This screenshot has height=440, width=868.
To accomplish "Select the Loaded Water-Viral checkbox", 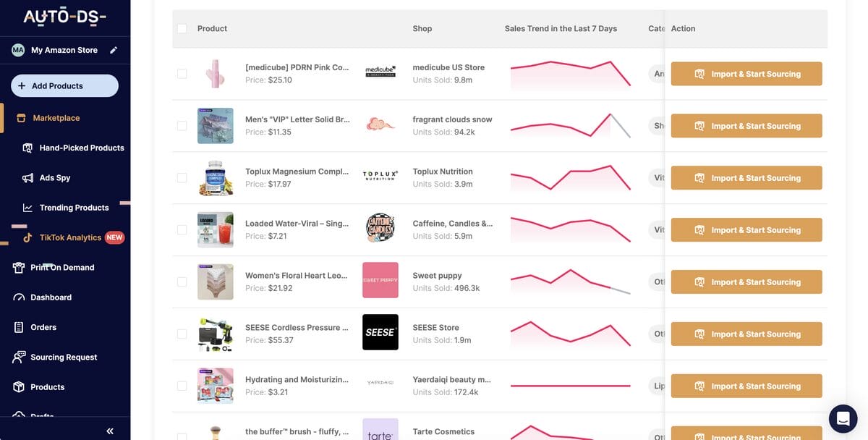I will pyautogui.click(x=182, y=230).
